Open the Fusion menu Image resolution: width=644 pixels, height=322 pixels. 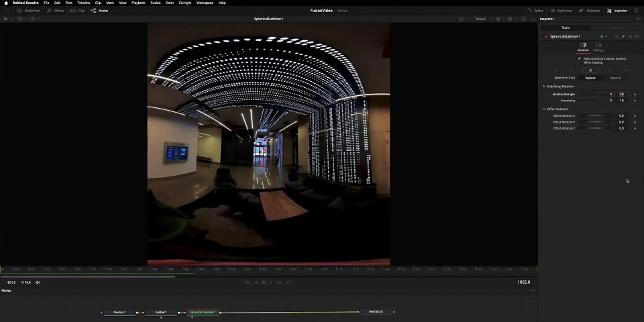[155, 3]
